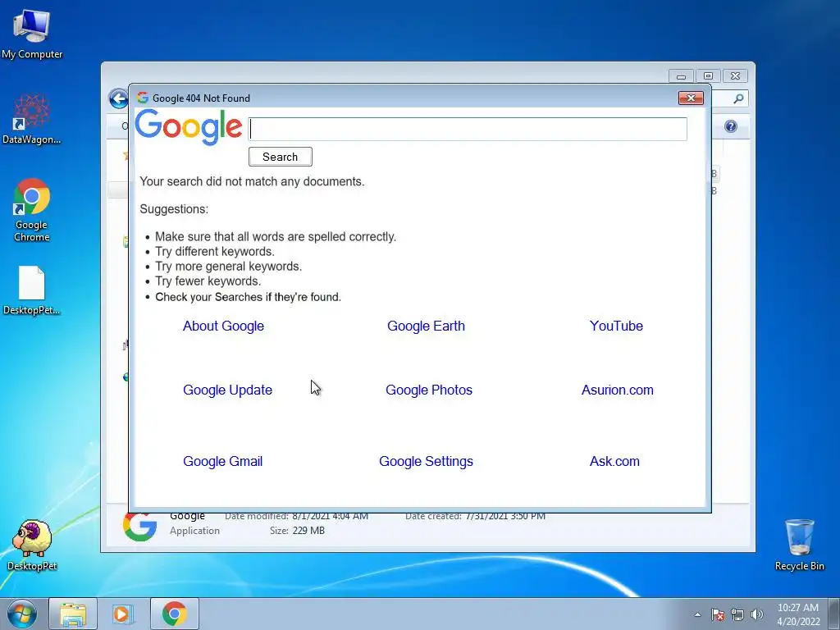Open the YouTube link
Viewport: 840px width, 630px height.
point(616,326)
